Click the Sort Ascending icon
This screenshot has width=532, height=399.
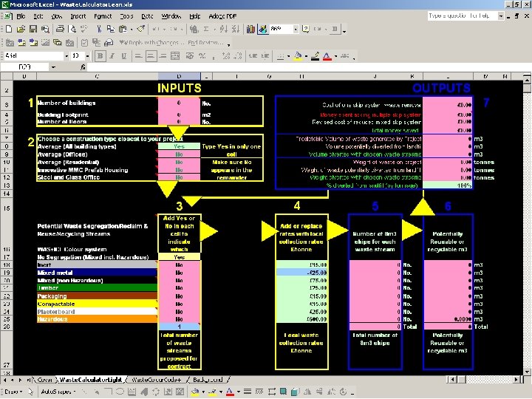pos(223,29)
